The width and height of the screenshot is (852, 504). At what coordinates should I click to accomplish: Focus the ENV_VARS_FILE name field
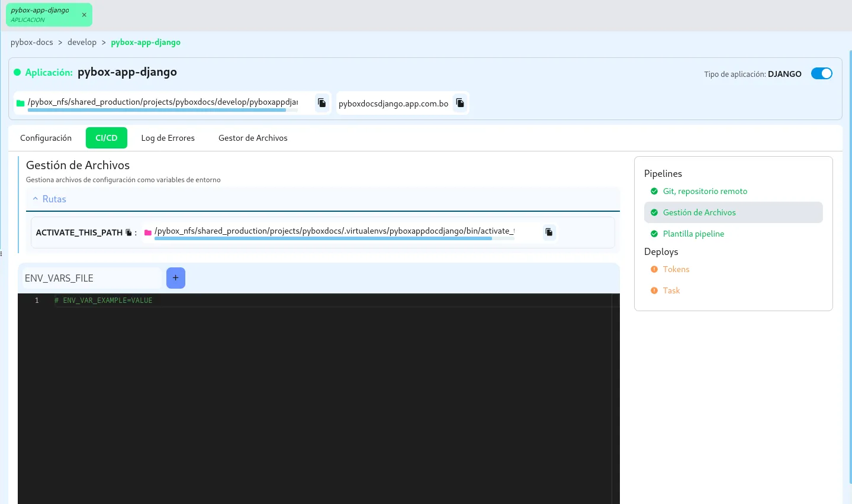coord(92,278)
